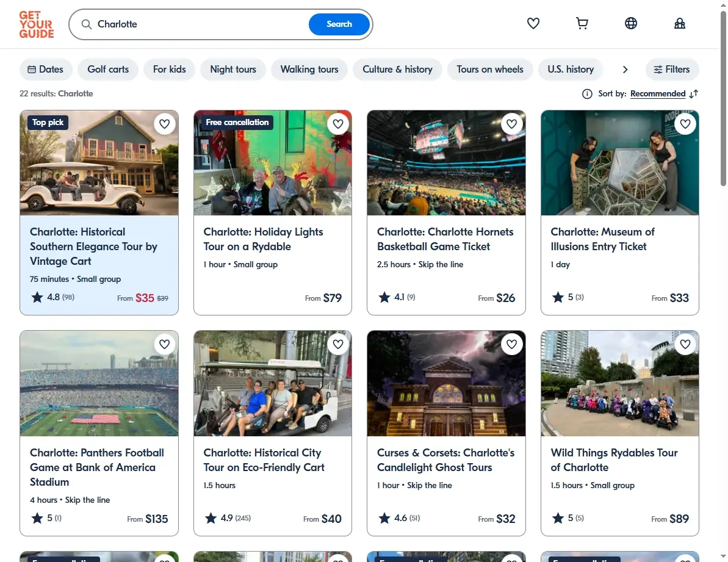Viewport: 728px width, 562px height.
Task: Favorite the Wild Things Rydables Tour card
Action: click(x=685, y=344)
